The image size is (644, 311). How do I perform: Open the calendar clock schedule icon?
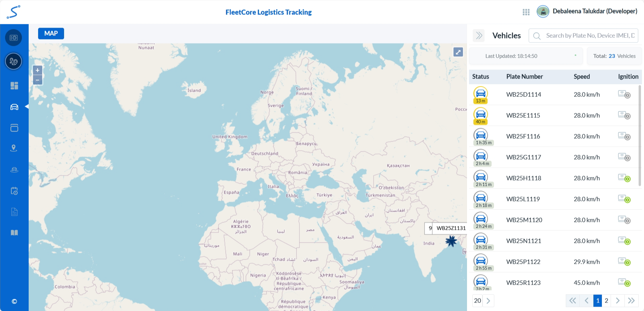click(14, 191)
